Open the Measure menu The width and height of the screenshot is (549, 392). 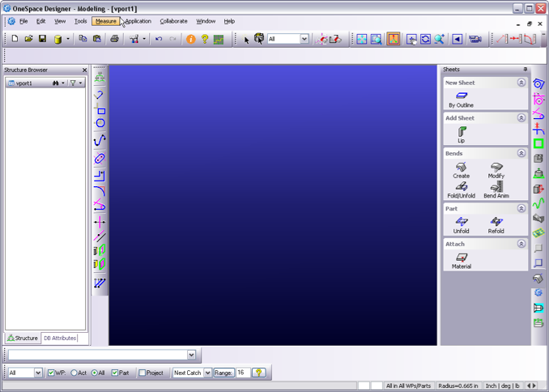tap(105, 21)
